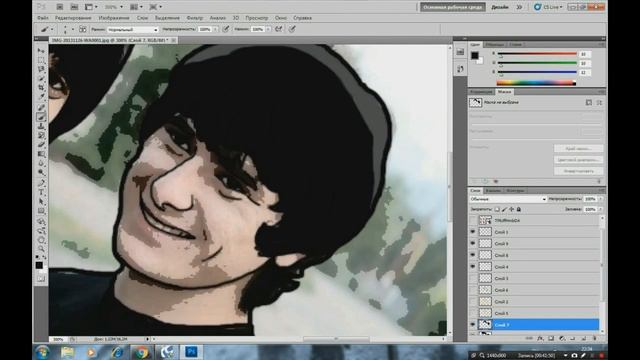This screenshot has width=640, height=360.
Task: Launch Bridge from the application bar
Action: (60, 7)
